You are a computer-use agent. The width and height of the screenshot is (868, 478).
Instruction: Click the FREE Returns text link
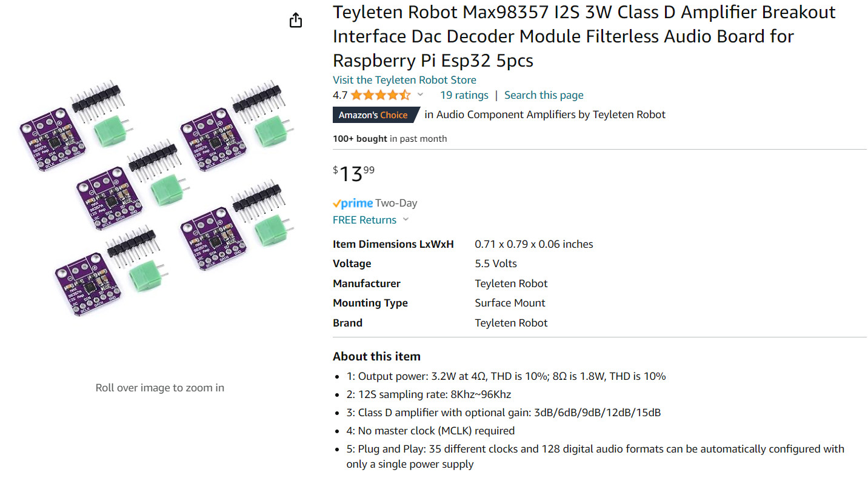point(364,220)
